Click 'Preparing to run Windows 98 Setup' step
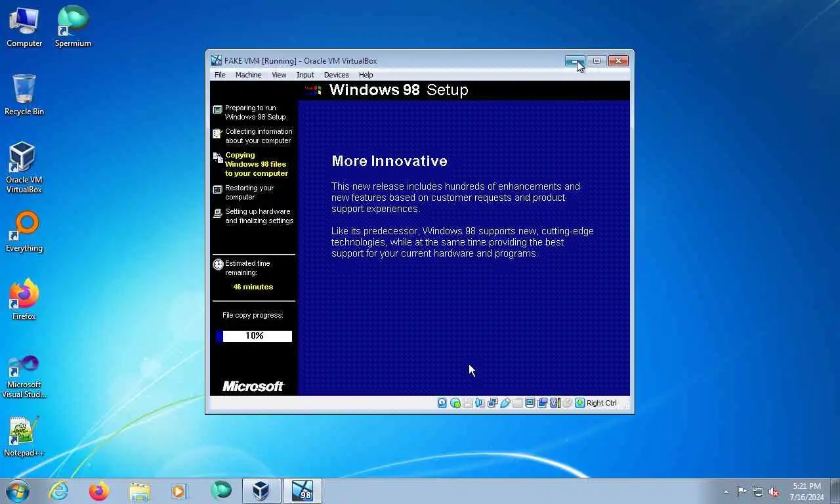 tap(255, 112)
